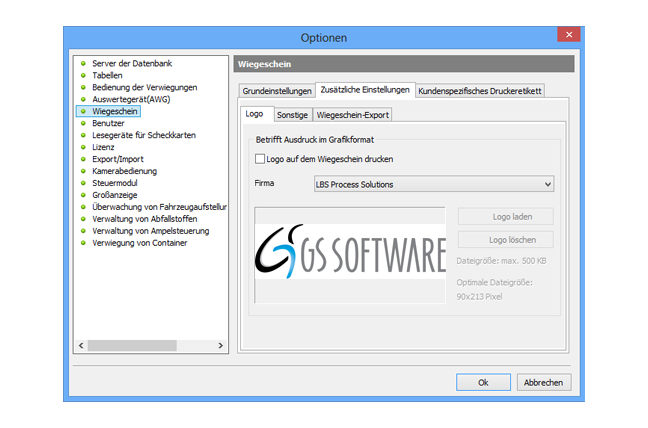Switch to Grundeinstellungen tab
The width and height of the screenshot is (648, 428).
[x=276, y=91]
